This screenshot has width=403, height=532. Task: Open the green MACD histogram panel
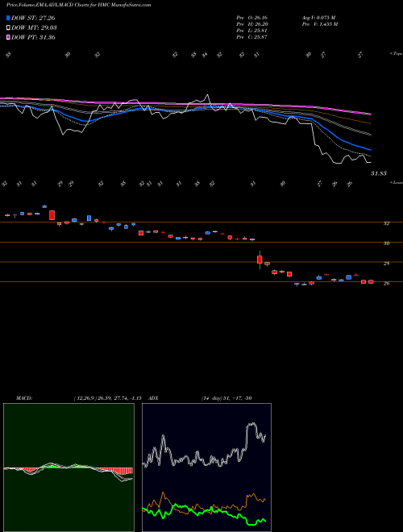point(69,468)
